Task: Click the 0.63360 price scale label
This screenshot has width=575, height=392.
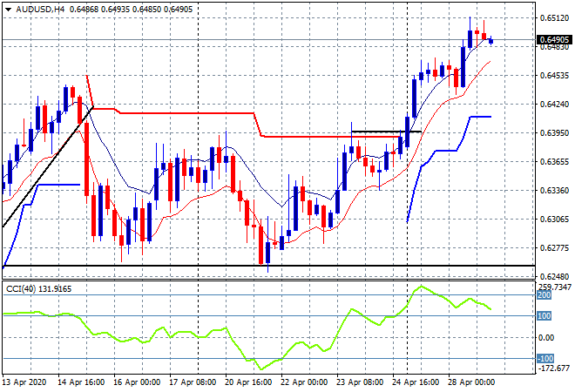Action: point(554,190)
